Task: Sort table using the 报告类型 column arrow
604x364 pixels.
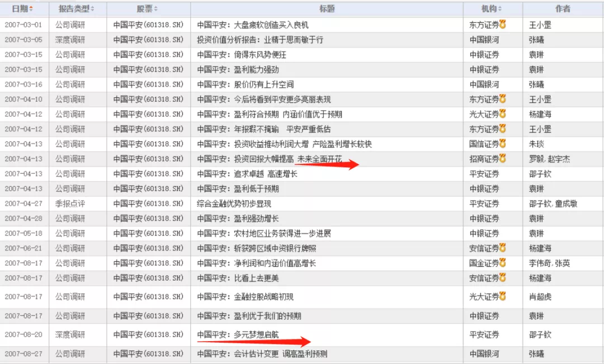Action: pos(92,8)
